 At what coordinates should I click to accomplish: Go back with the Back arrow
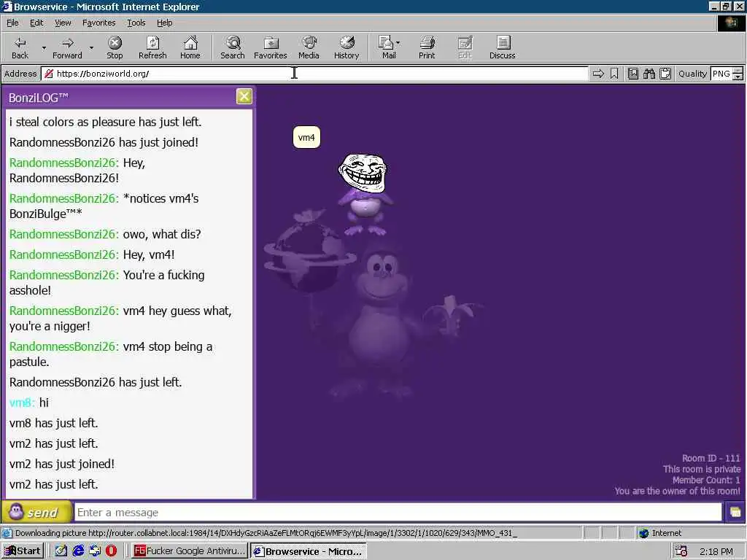point(20,47)
